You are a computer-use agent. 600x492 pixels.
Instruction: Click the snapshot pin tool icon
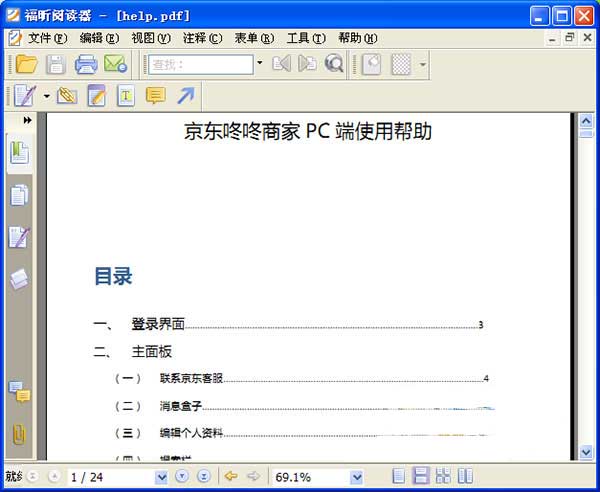[372, 64]
